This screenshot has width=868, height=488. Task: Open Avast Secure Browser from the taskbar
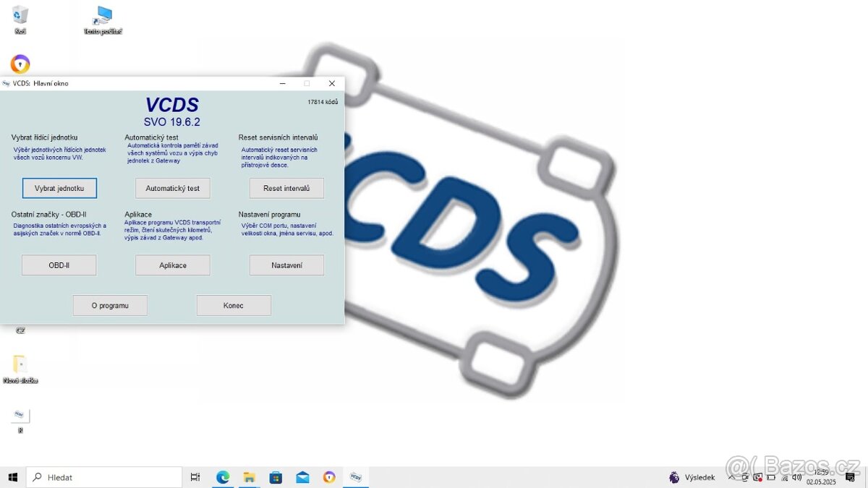(x=329, y=477)
